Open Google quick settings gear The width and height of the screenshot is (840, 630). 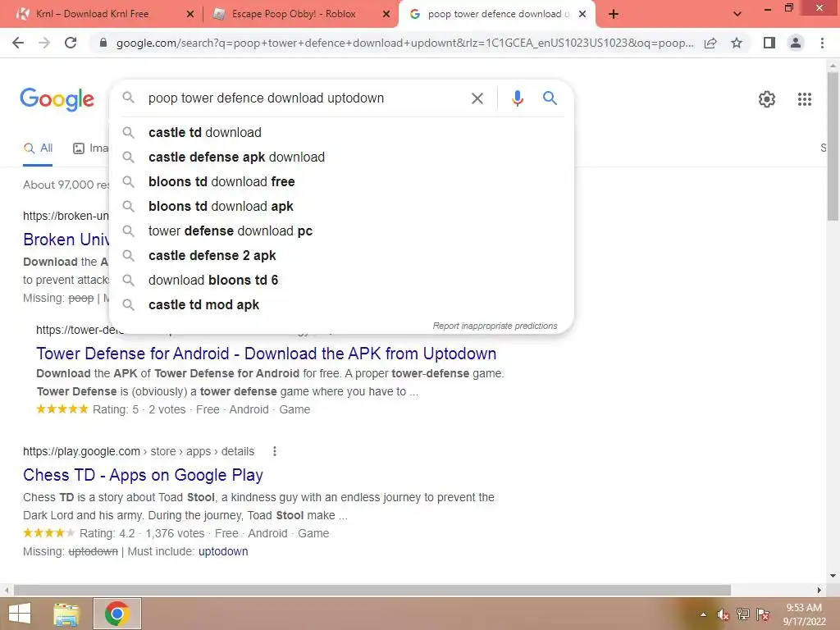pos(767,99)
